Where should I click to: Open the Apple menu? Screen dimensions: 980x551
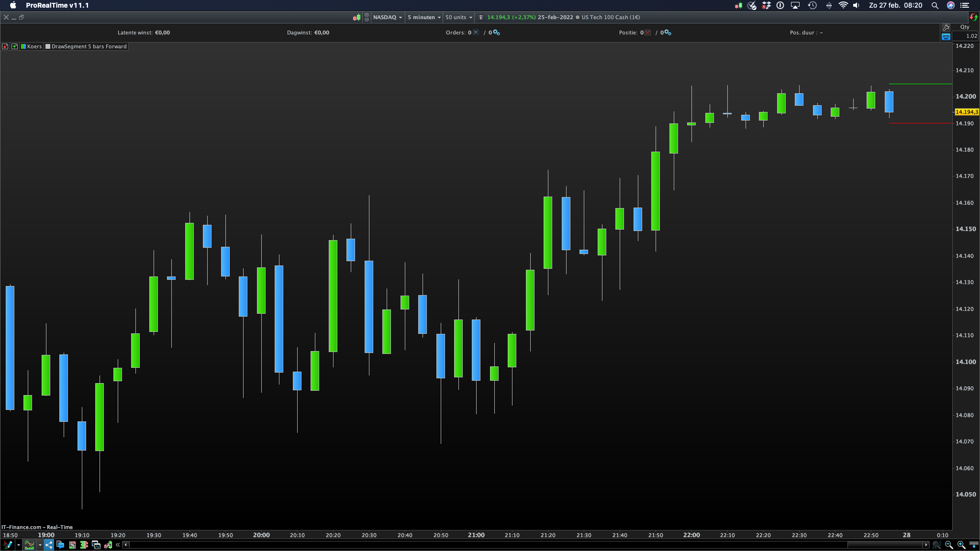13,5
